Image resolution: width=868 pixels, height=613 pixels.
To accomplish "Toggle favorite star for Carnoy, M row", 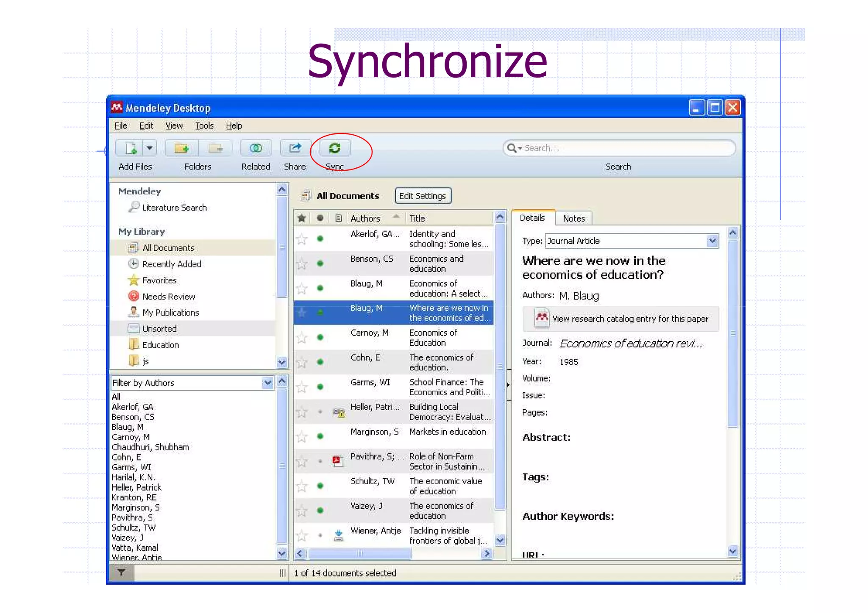I will (x=302, y=338).
